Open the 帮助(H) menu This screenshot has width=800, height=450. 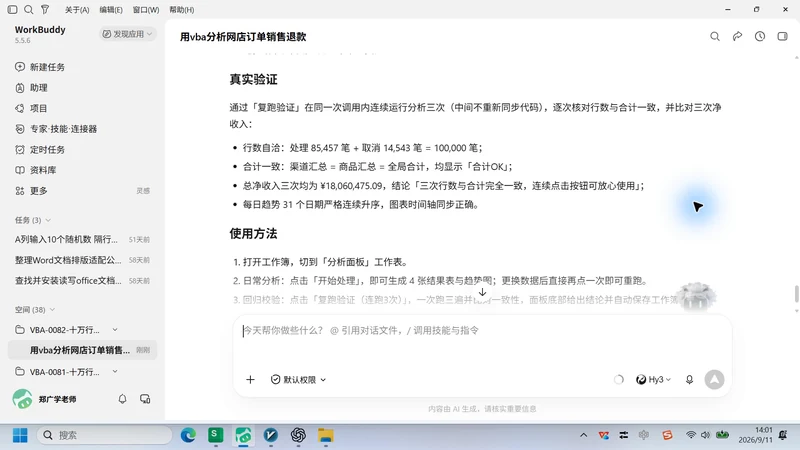click(182, 10)
